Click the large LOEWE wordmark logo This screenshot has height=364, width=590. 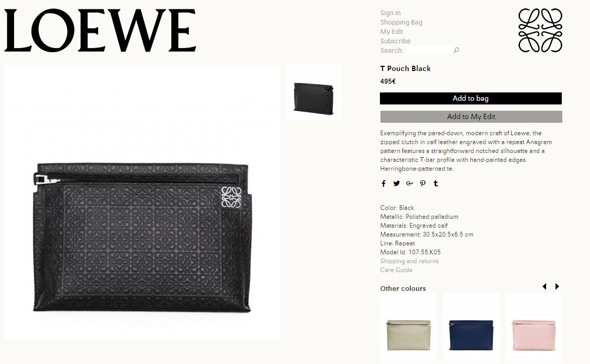[x=100, y=30]
